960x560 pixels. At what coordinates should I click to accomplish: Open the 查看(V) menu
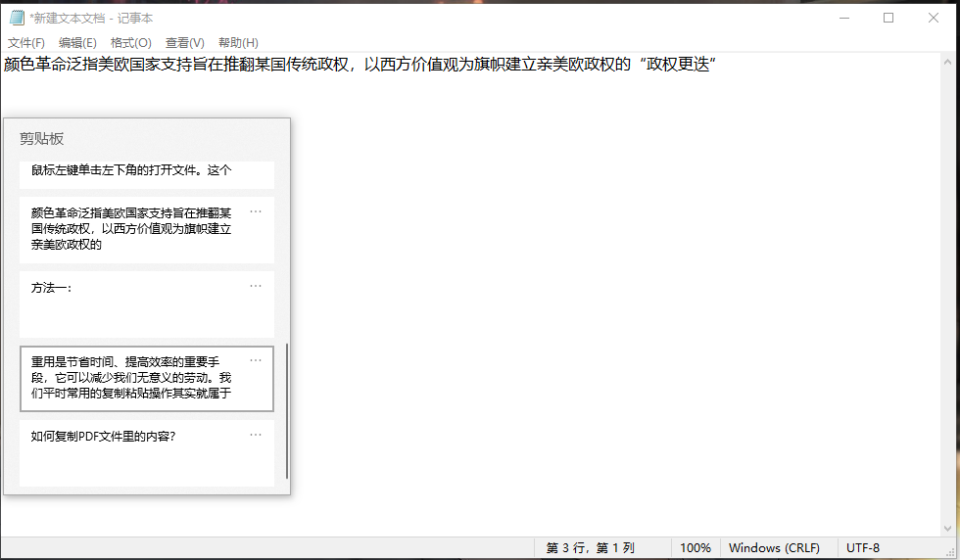185,43
